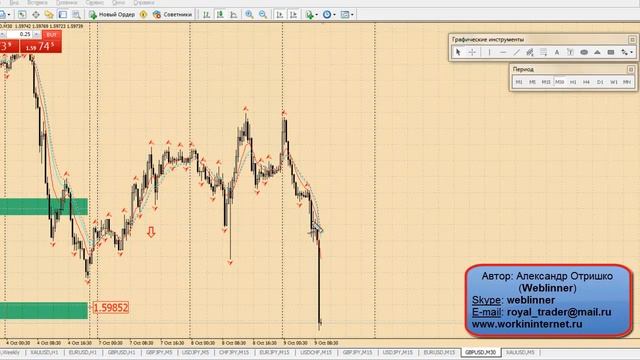This screenshot has width=640, height=360.
Task: Select the Fibonacci Retracement tool
Action: tap(543, 52)
